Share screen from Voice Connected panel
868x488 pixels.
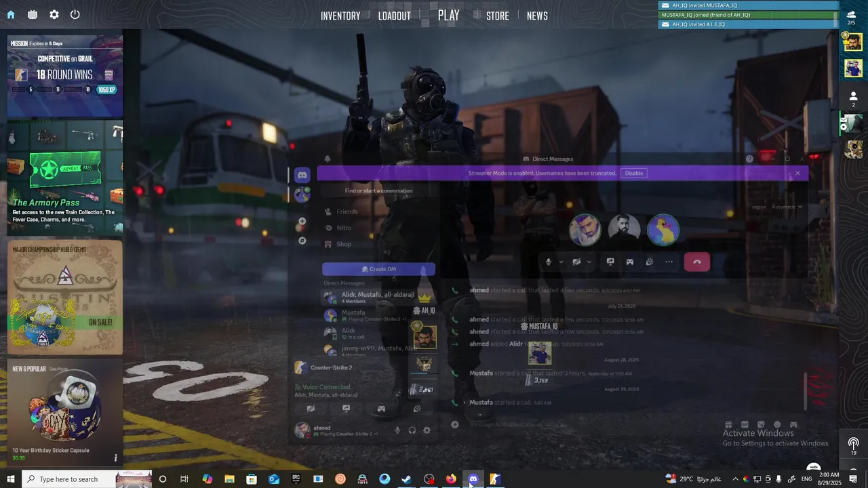(346, 409)
